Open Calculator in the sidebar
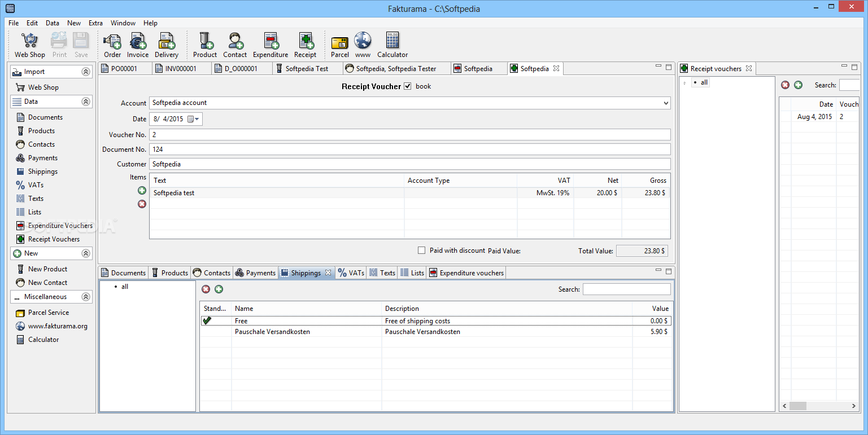 [37, 340]
